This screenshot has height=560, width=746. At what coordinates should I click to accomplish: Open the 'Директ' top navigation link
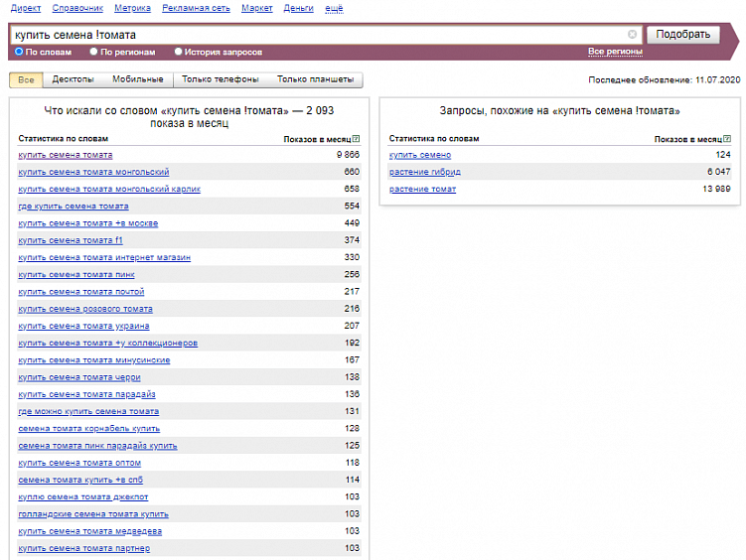pyautogui.click(x=26, y=8)
